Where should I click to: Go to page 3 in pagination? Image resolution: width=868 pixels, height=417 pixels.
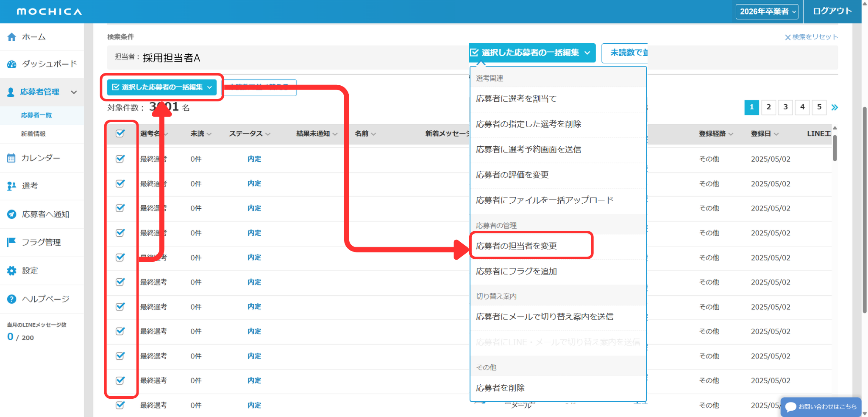[785, 107]
